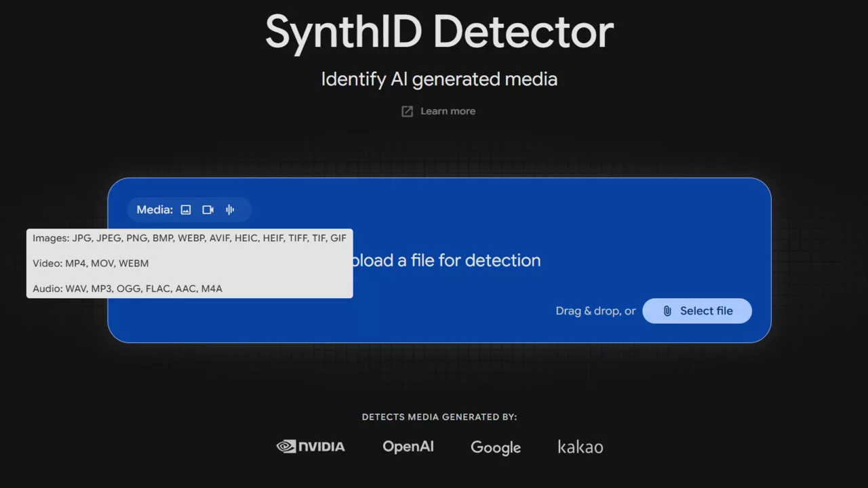Click the audio waveform media icon
This screenshot has height=488, width=868.
231,210
